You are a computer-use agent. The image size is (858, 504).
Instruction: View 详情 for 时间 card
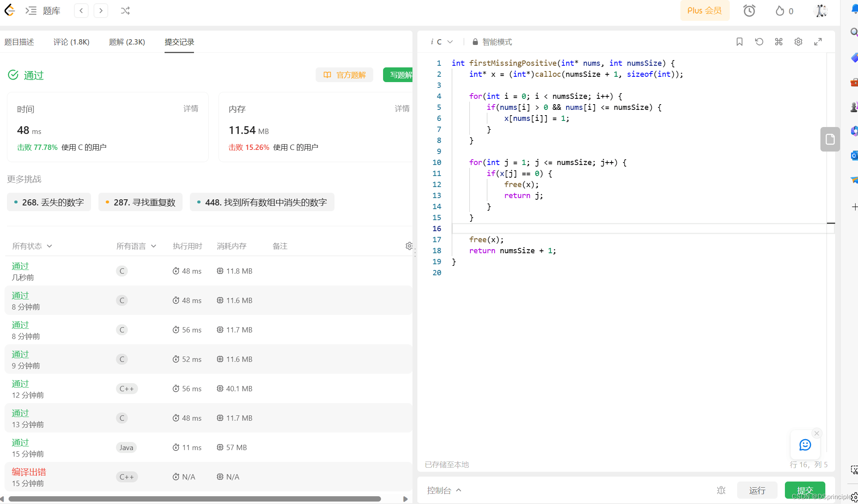pyautogui.click(x=191, y=109)
